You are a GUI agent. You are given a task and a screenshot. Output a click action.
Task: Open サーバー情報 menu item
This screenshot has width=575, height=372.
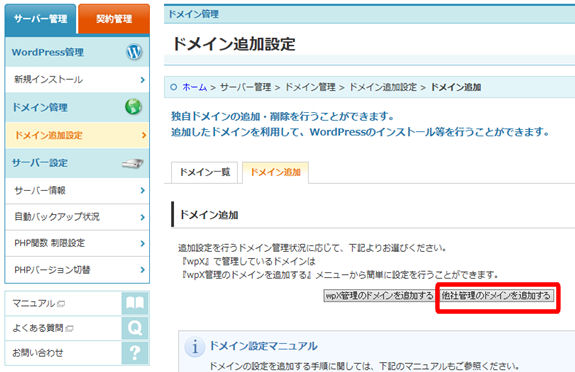(x=77, y=190)
